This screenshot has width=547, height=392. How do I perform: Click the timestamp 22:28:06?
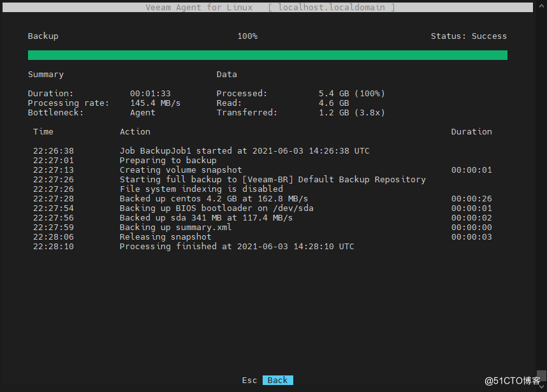54,237
